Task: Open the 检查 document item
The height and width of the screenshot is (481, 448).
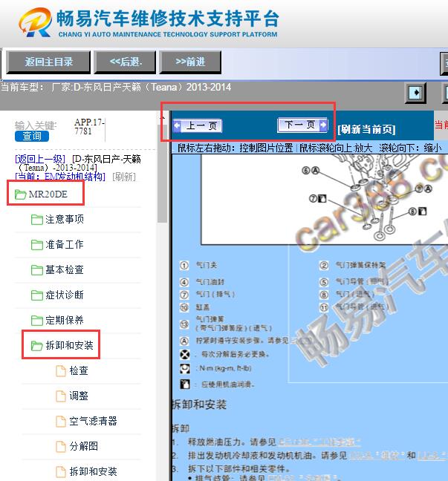Action: click(x=79, y=370)
